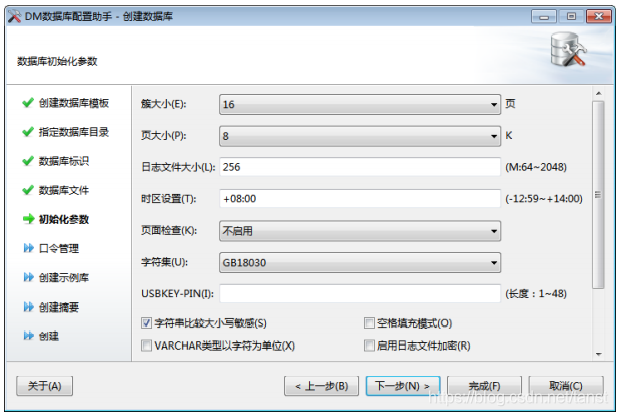This screenshot has width=618, height=416.
Task: Click the green checkmark beside 创建数据库模板
Action: pyautogui.click(x=28, y=103)
